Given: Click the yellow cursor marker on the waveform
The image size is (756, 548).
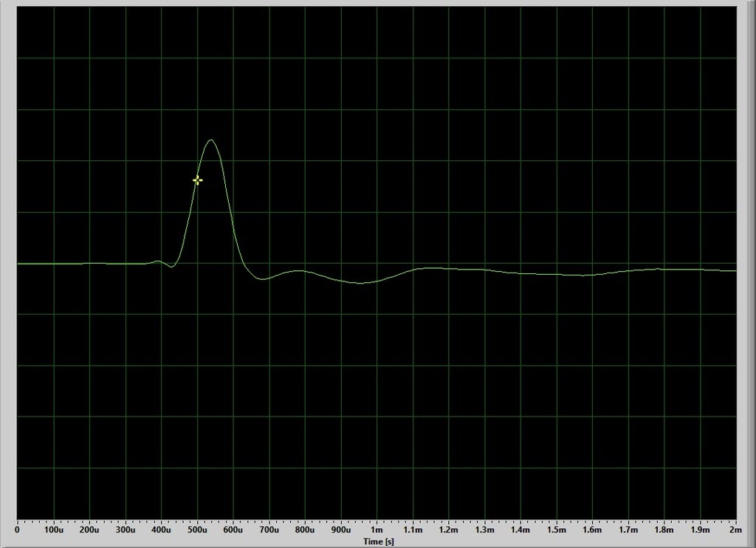Looking at the screenshot, I should coord(198,180).
